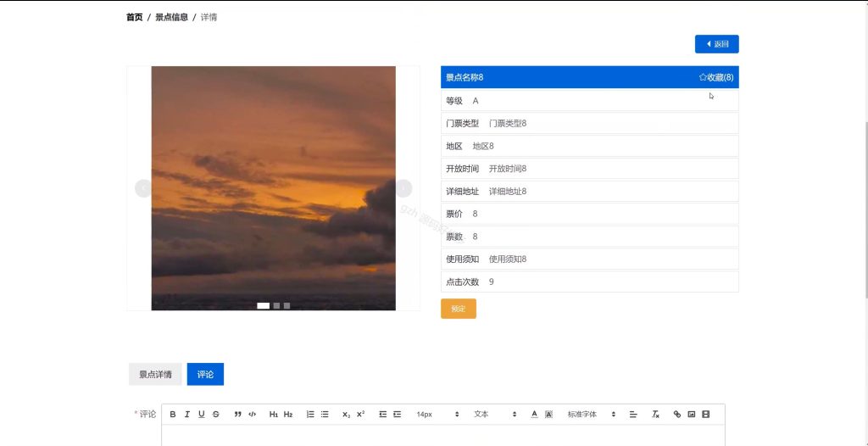Insert an image in the comment editor
The image size is (868, 446).
click(x=692, y=414)
